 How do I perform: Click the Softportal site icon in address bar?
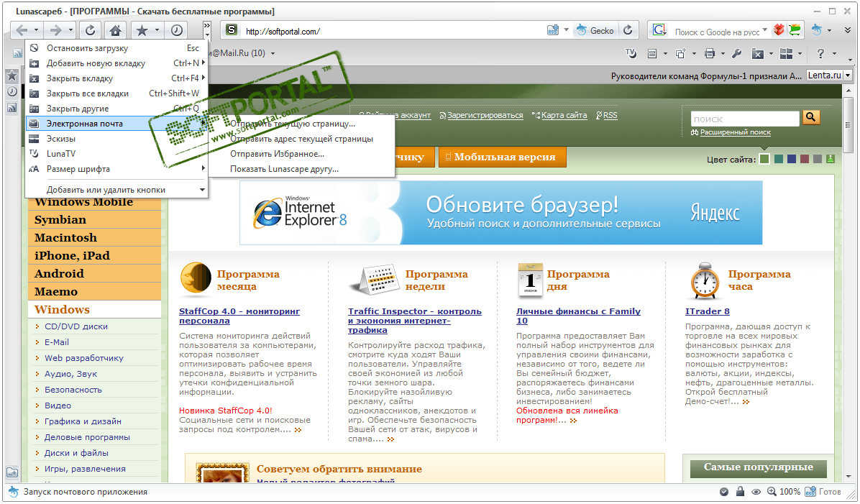pyautogui.click(x=232, y=30)
